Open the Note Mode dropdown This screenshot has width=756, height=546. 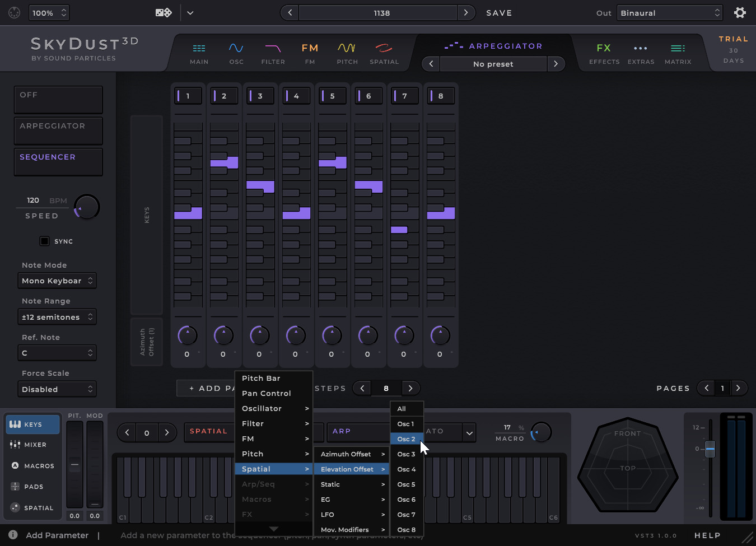[x=57, y=281]
